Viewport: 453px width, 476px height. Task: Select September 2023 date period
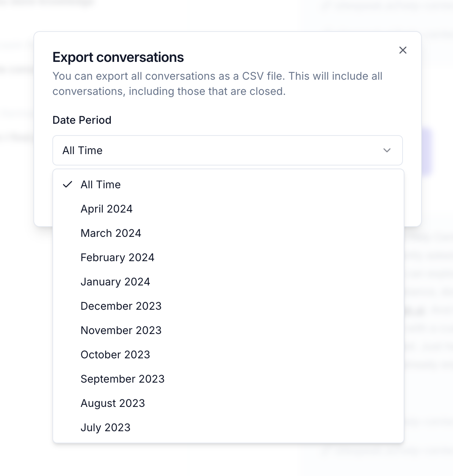(x=123, y=379)
